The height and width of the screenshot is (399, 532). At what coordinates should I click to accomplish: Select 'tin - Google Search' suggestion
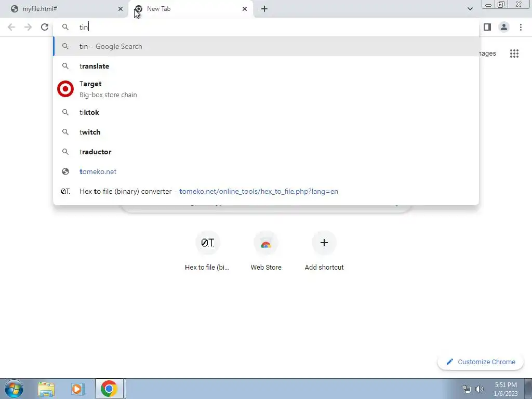[266, 46]
